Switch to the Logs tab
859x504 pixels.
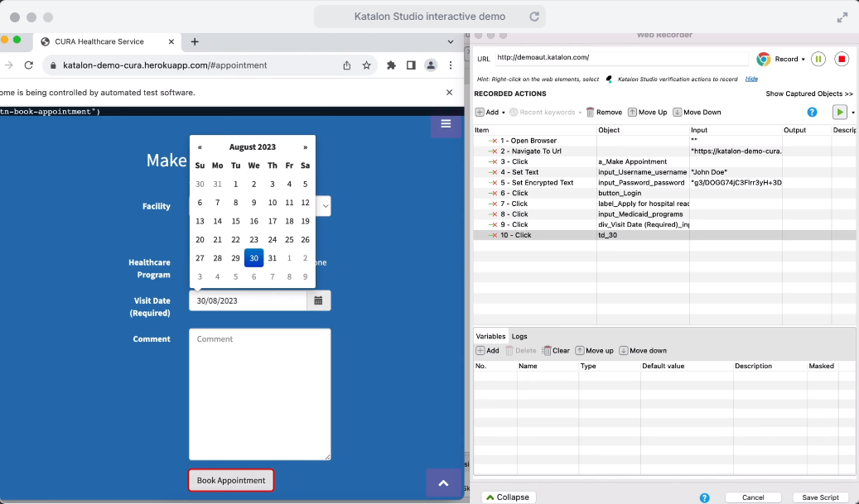[x=519, y=336]
